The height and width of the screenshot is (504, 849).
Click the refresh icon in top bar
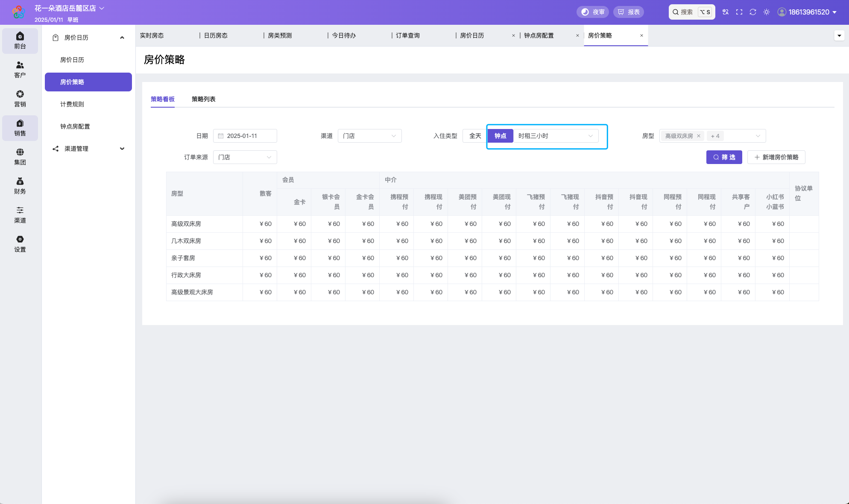(753, 12)
